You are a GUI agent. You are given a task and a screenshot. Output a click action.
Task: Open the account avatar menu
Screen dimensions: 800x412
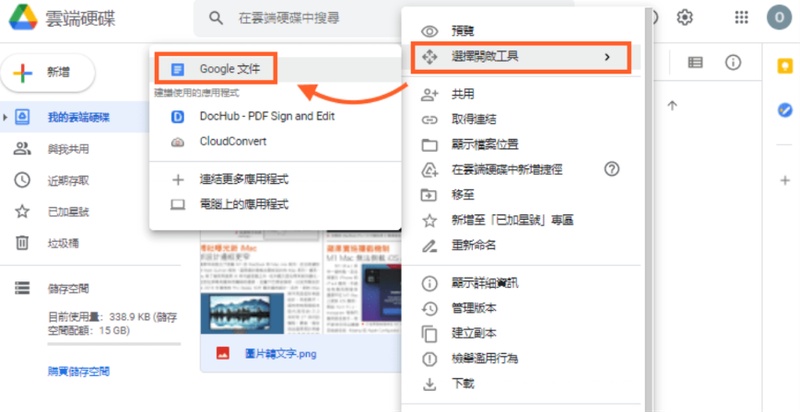pyautogui.click(x=779, y=17)
